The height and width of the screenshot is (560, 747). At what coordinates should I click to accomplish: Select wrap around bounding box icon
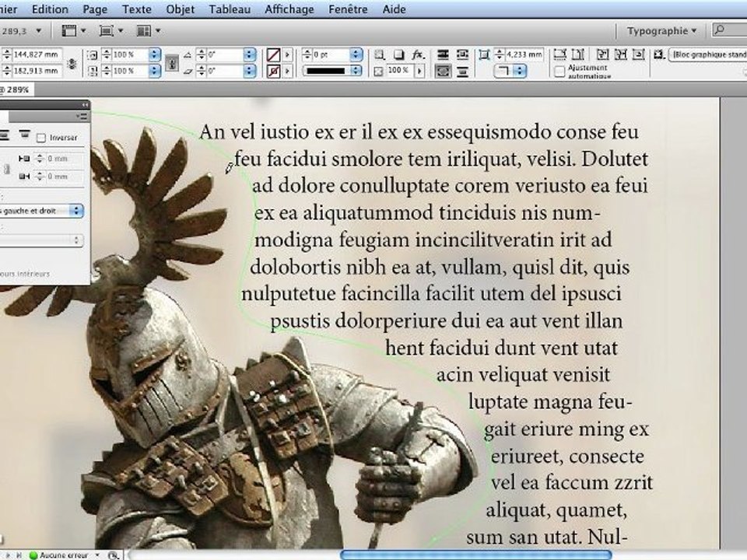pos(462,54)
